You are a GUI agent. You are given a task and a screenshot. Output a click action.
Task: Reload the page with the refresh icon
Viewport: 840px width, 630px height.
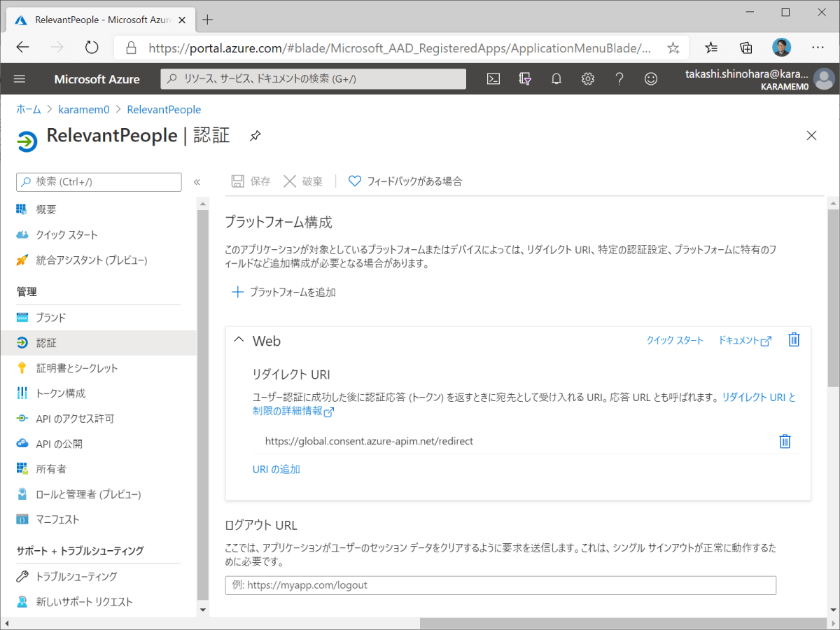pos(92,48)
